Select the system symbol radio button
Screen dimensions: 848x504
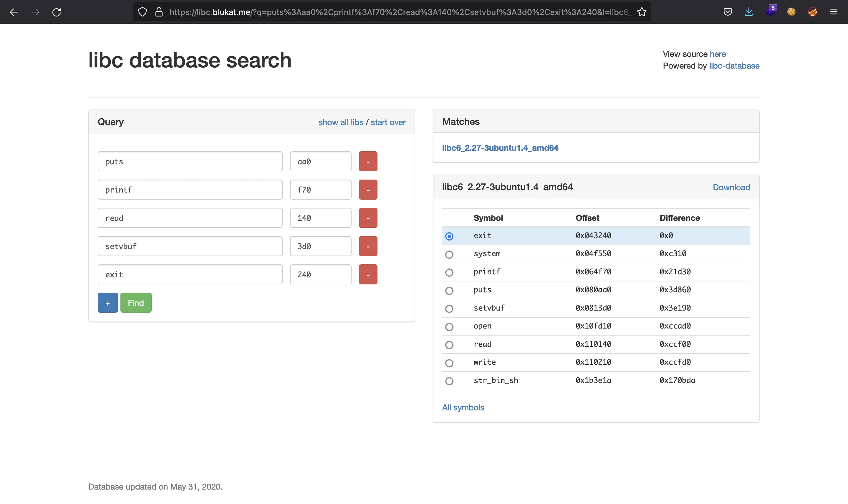[x=449, y=254]
